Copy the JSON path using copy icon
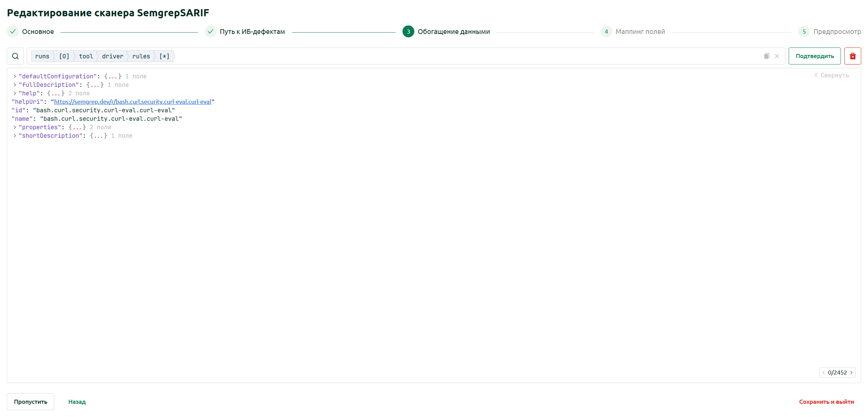Image resolution: width=868 pixels, height=417 pixels. pos(767,56)
